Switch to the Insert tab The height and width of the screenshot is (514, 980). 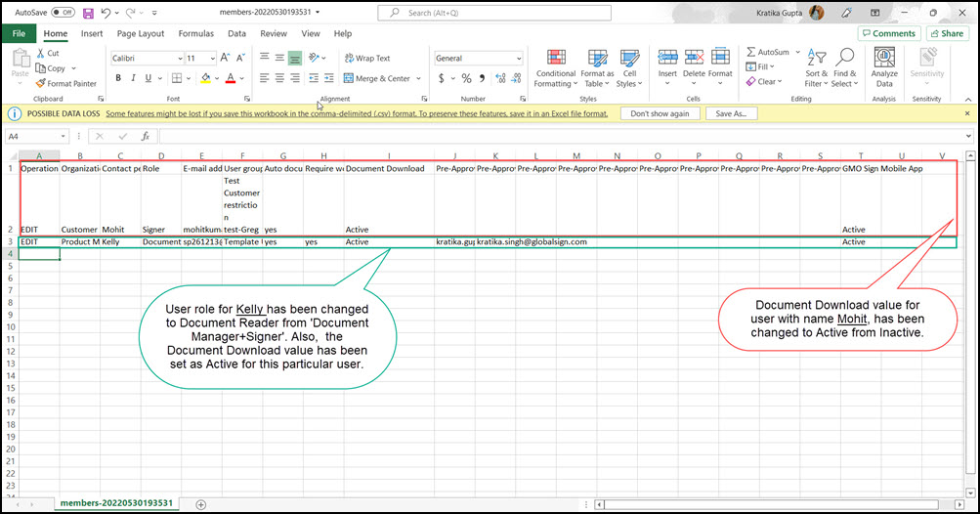92,34
